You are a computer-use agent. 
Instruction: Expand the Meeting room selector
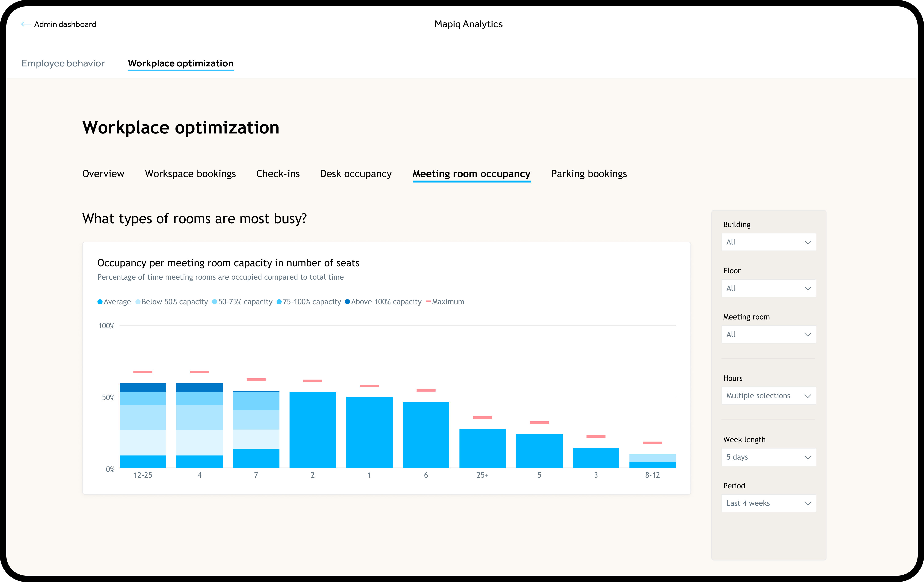click(768, 334)
